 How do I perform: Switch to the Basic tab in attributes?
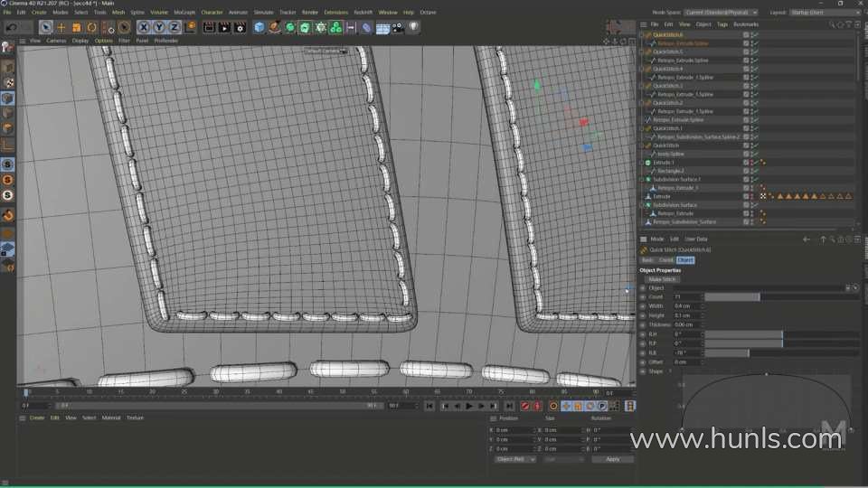click(647, 259)
